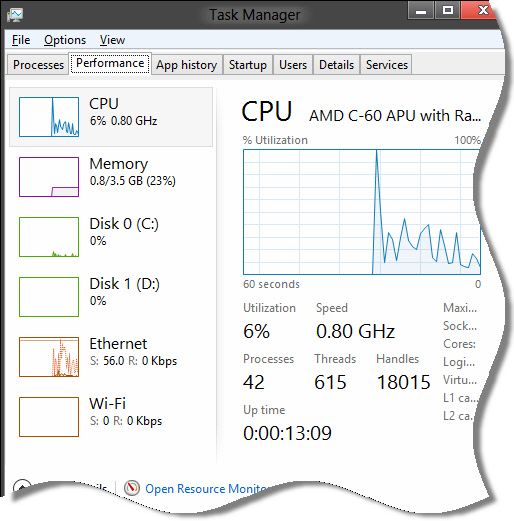The height and width of the screenshot is (521, 514).
Task: Select the CPU mini graph thumbnail
Action: (x=49, y=117)
